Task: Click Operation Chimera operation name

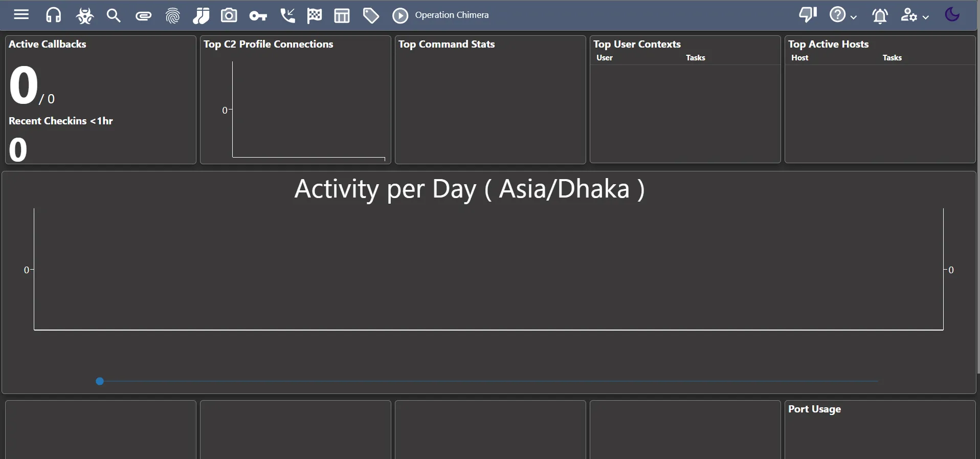Action: tap(452, 15)
